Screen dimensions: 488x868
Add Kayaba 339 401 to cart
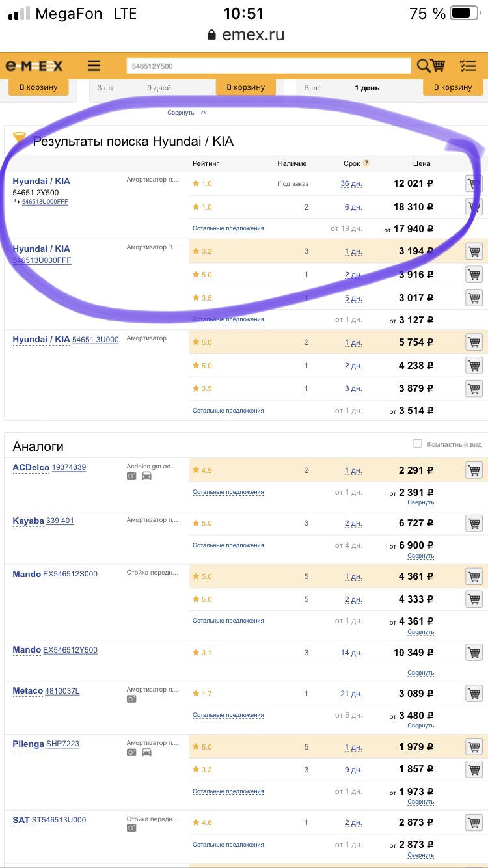tap(474, 523)
